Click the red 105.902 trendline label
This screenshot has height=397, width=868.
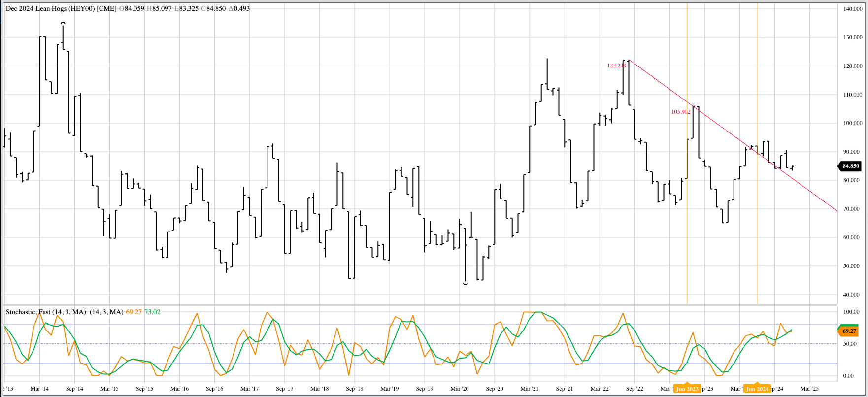[x=681, y=112]
